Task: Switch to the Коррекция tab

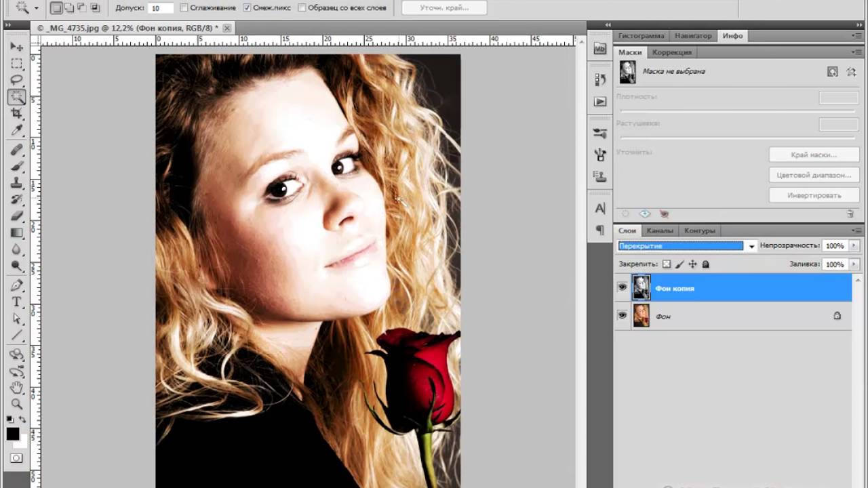Action: point(672,52)
